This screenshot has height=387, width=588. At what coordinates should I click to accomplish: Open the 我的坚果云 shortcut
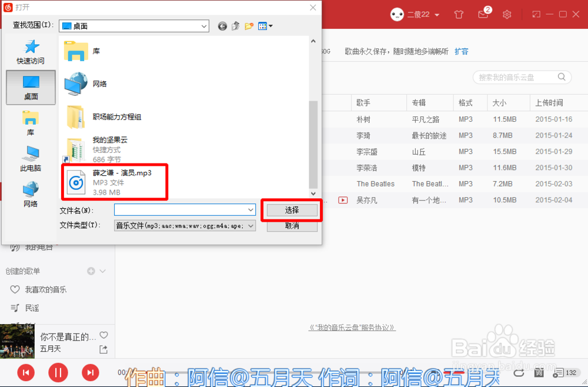tap(96, 149)
